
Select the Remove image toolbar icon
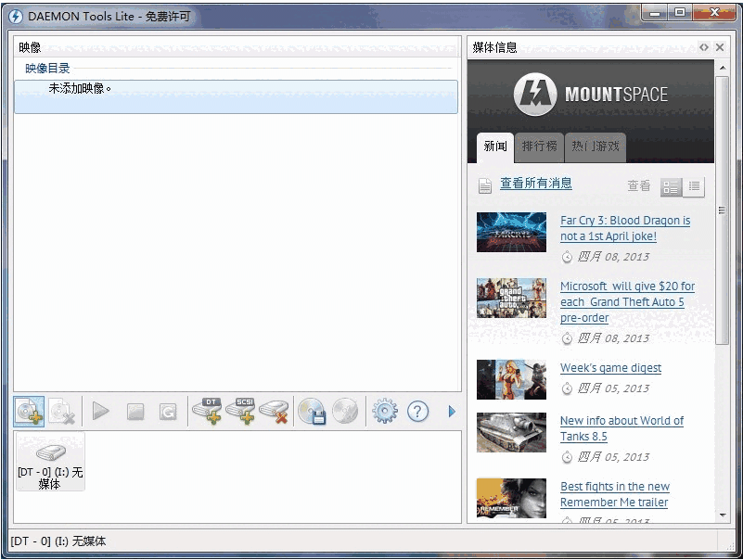pos(63,411)
